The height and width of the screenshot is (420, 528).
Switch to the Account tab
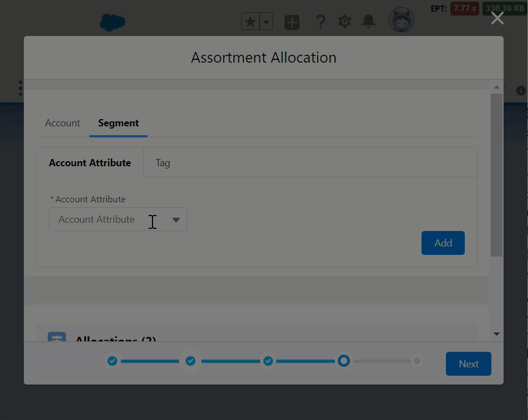(x=63, y=123)
